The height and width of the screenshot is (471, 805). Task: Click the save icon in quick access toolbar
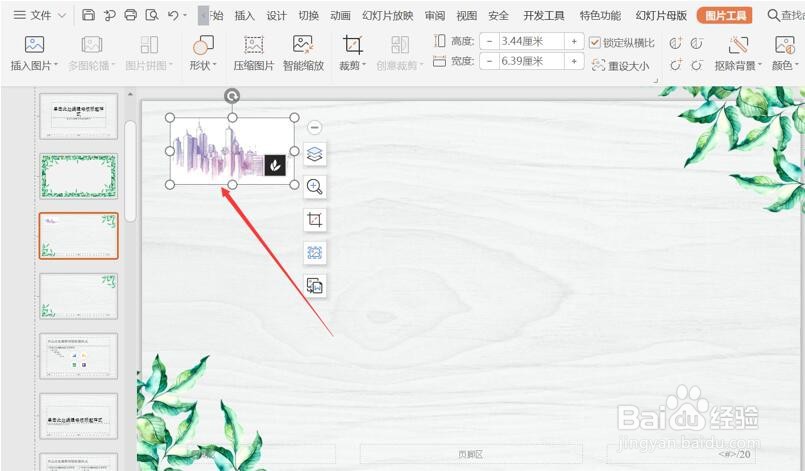[88, 15]
